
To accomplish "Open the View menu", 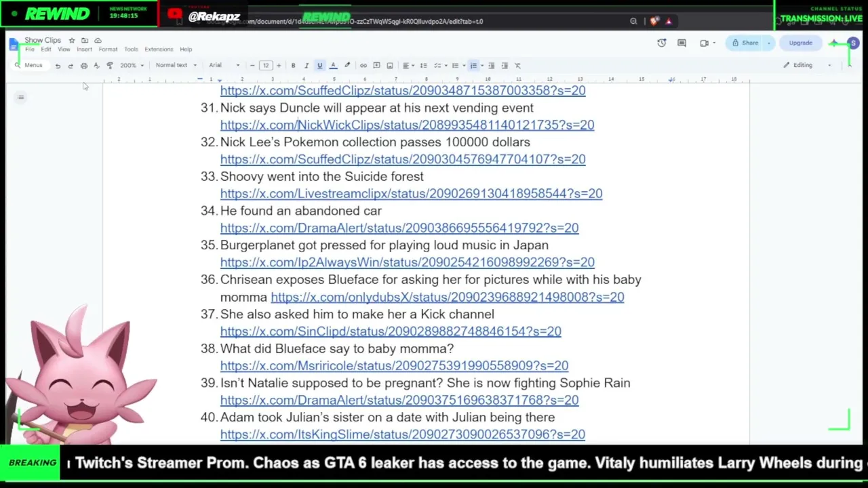I will (x=64, y=49).
